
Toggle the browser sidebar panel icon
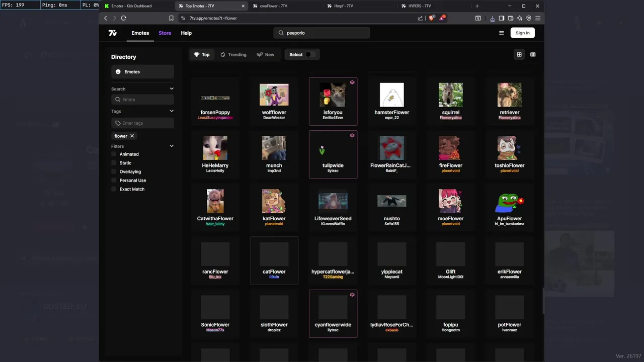(x=501, y=18)
